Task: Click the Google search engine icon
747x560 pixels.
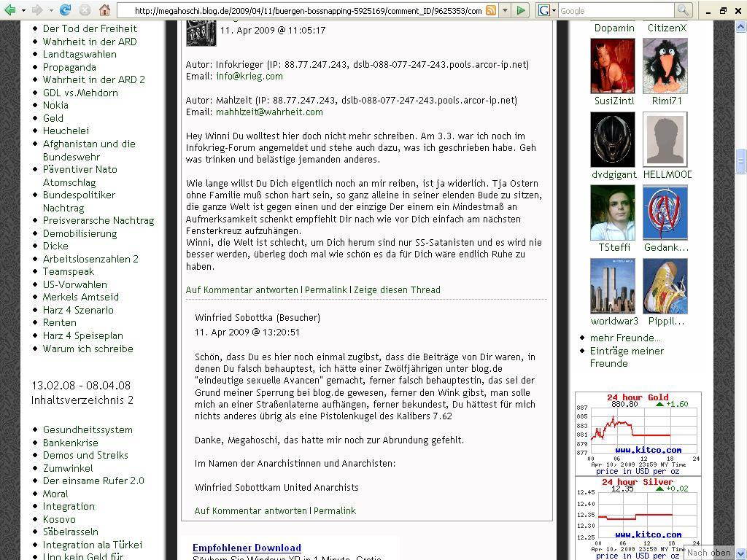Action: click(543, 10)
